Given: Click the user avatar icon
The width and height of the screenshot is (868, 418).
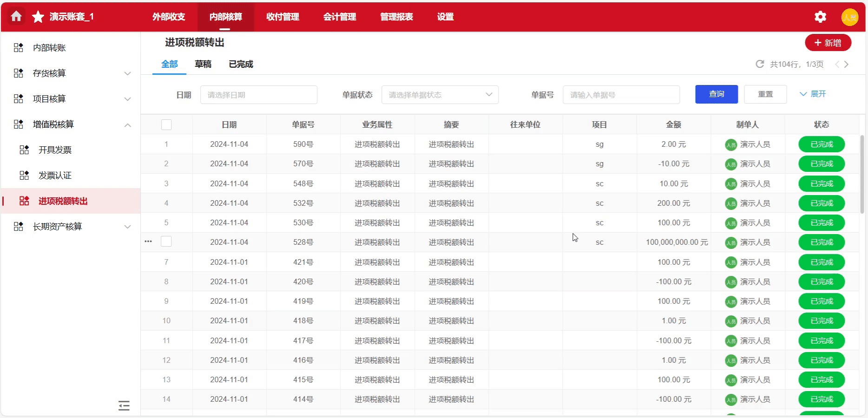Looking at the screenshot, I should coord(849,17).
